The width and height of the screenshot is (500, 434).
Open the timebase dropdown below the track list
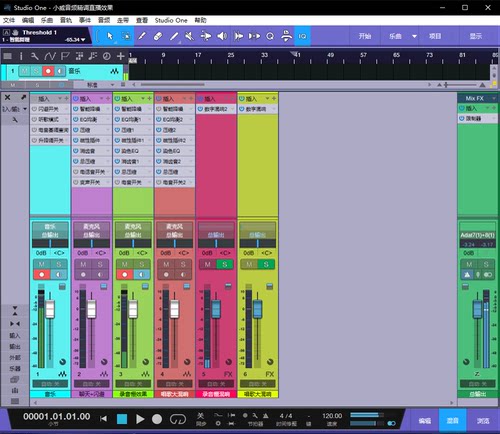pos(112,85)
